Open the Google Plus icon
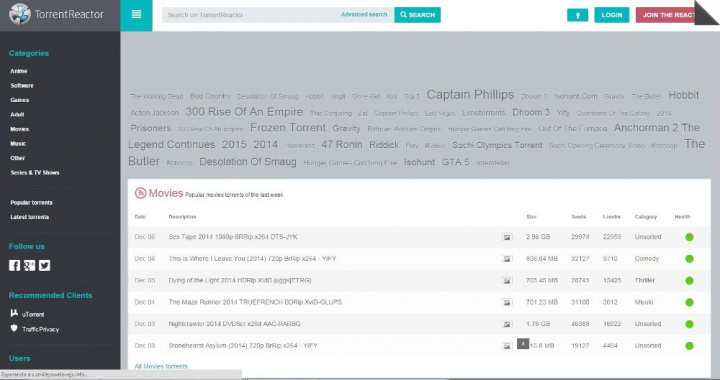The width and height of the screenshot is (720, 380). 29,265
